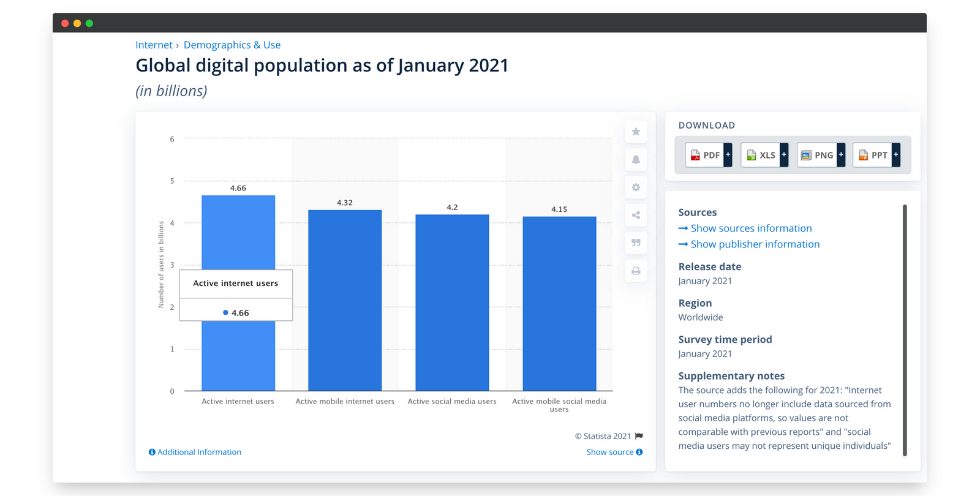
Task: Click Show publisher information link
Action: click(749, 244)
